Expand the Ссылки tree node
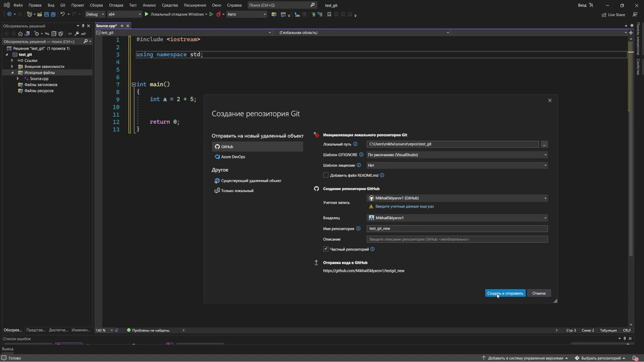The image size is (644, 362). (12, 60)
